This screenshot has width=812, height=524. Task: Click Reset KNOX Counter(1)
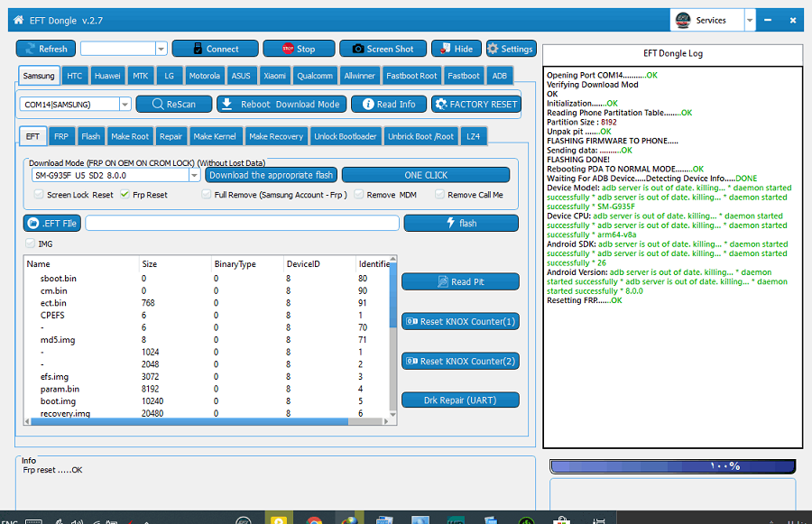point(460,322)
